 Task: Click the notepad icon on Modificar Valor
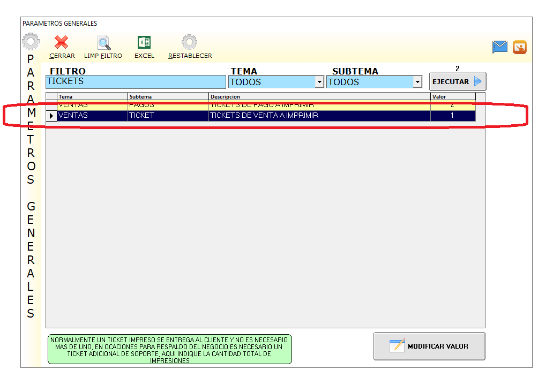pyautogui.click(x=397, y=346)
